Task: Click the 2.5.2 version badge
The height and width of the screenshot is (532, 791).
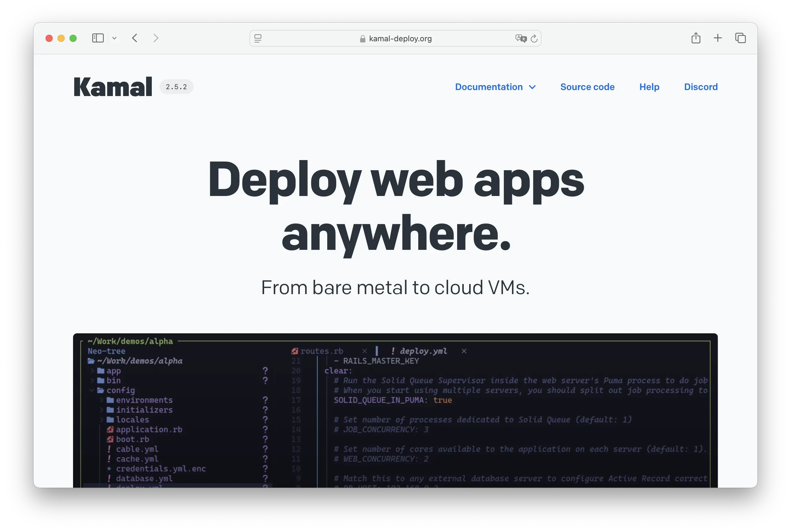Action: point(176,87)
